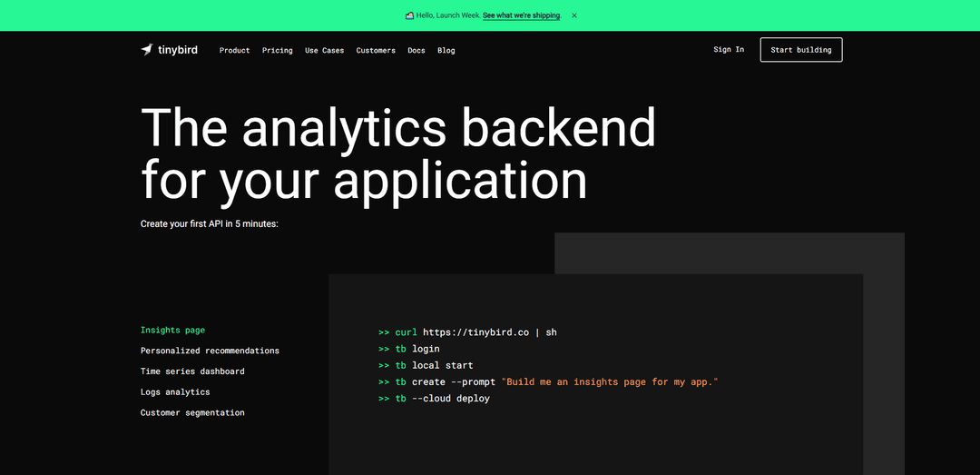Click the 'Create your first API in 5 minutes' text
Screen dimensions: 980x475
click(x=210, y=223)
